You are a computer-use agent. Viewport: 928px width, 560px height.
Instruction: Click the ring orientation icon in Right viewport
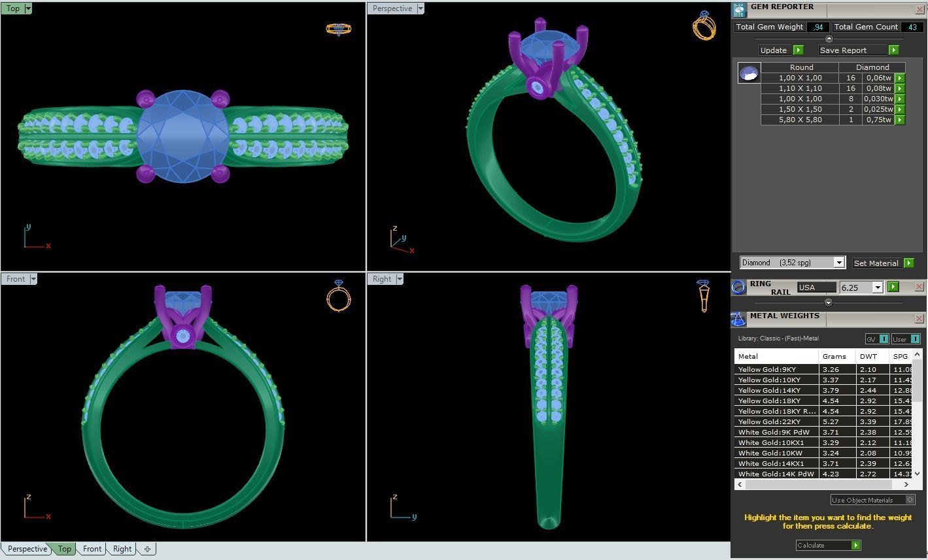click(x=703, y=296)
